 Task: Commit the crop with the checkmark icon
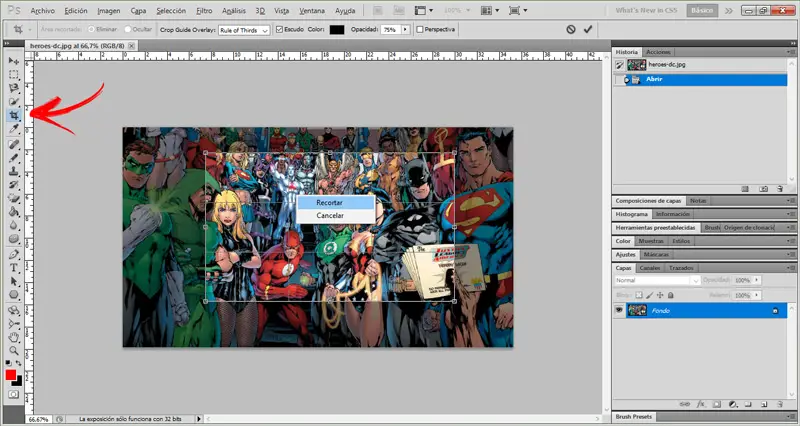[587, 30]
